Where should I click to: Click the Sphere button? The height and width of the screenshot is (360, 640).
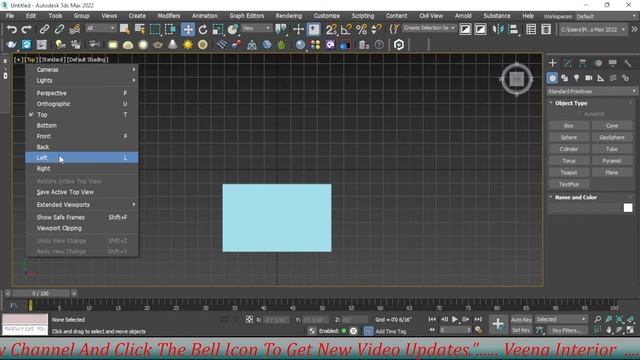(569, 138)
